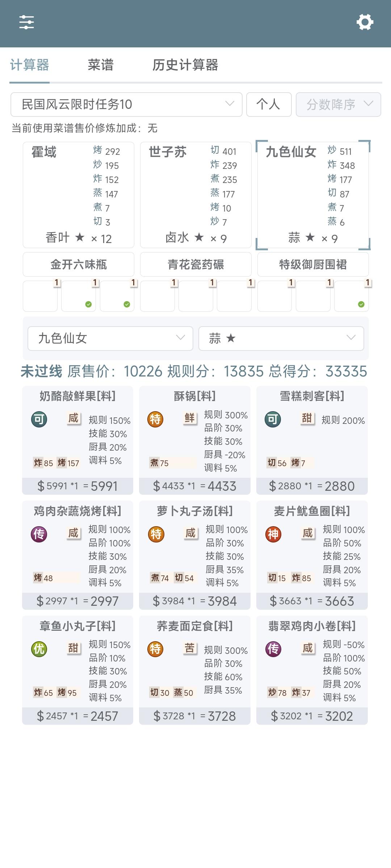The height and width of the screenshot is (868, 391).
Task: Click the 传 rank badge on 鸡肉杂蔬烧烤
Action: [39, 534]
